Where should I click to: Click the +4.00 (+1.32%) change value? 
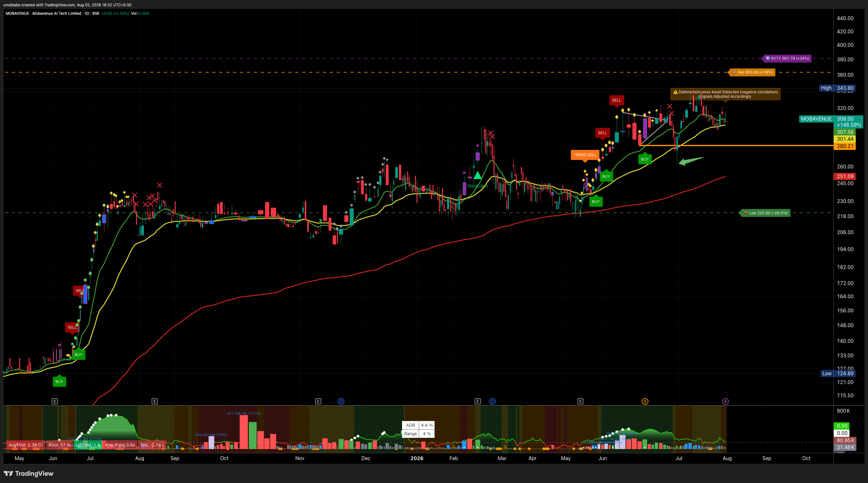[115, 14]
